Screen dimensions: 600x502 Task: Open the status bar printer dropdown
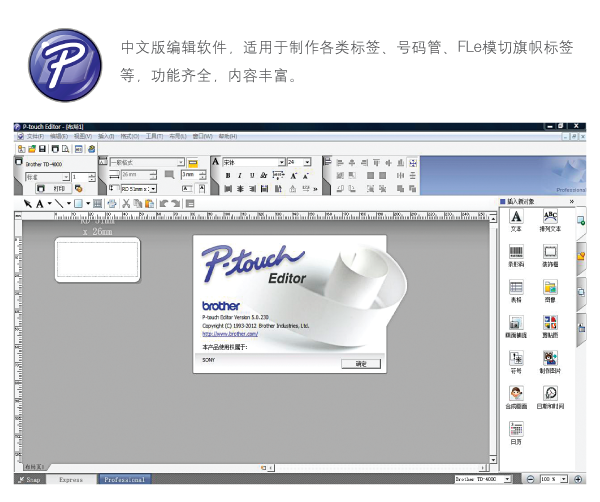[x=507, y=479]
